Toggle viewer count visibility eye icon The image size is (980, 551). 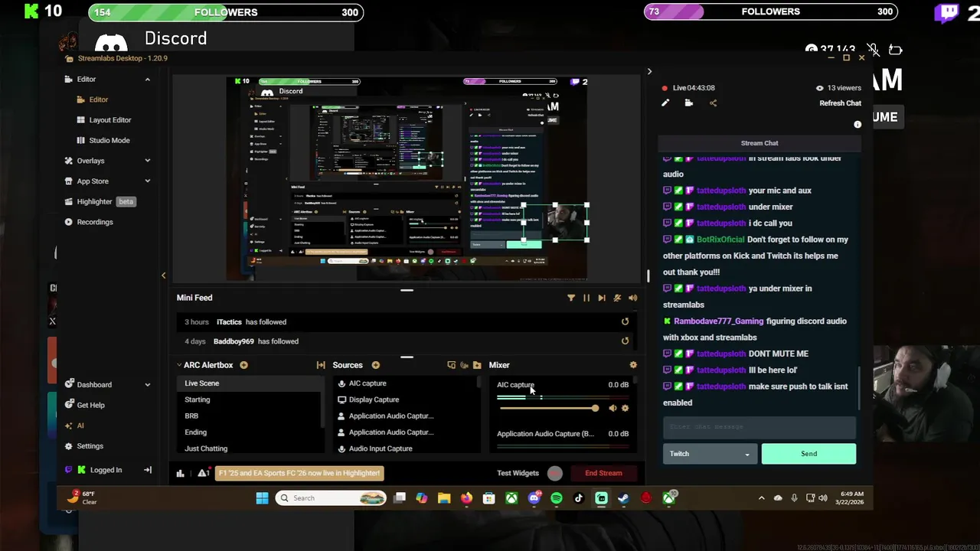tap(820, 88)
